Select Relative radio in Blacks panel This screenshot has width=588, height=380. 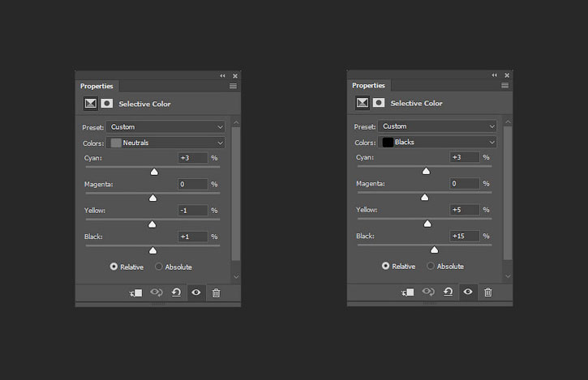[386, 266]
